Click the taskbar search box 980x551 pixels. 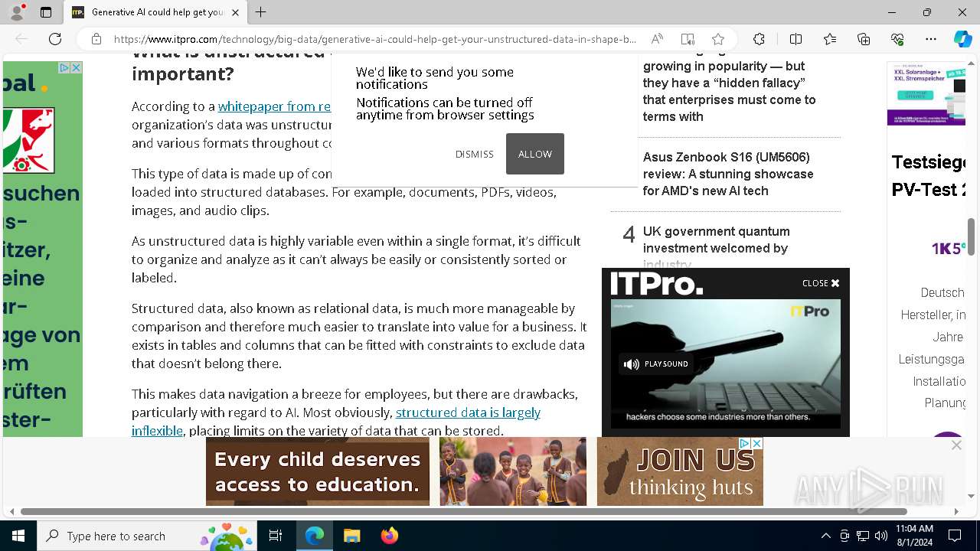[x=147, y=536]
